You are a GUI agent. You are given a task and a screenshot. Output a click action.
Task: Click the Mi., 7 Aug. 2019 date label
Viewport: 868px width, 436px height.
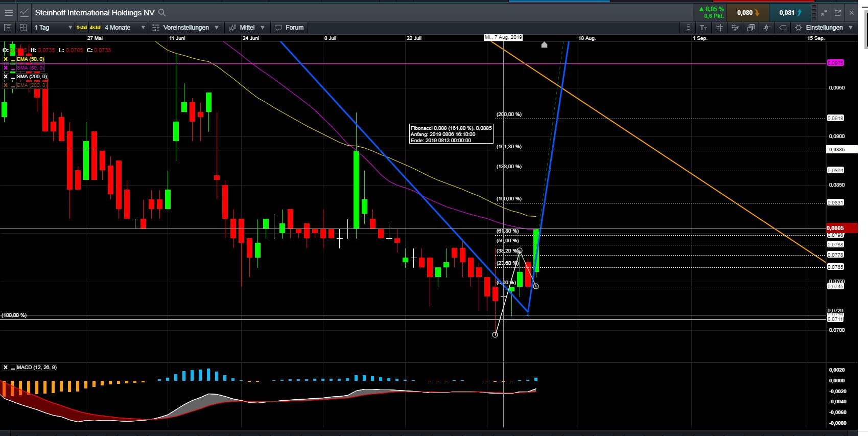click(x=503, y=37)
